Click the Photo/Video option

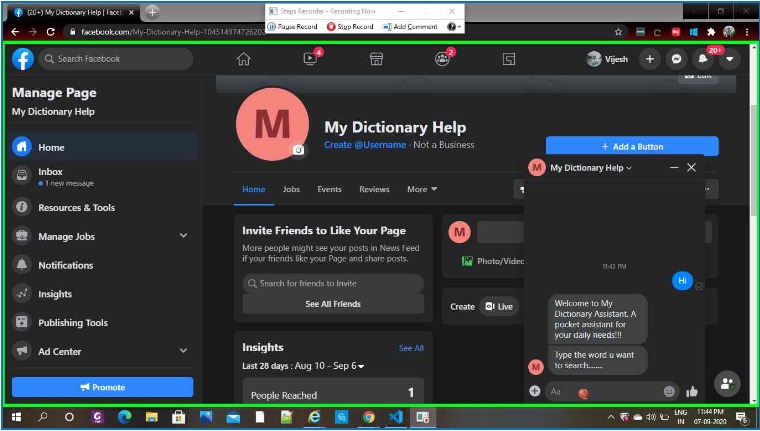(x=493, y=261)
